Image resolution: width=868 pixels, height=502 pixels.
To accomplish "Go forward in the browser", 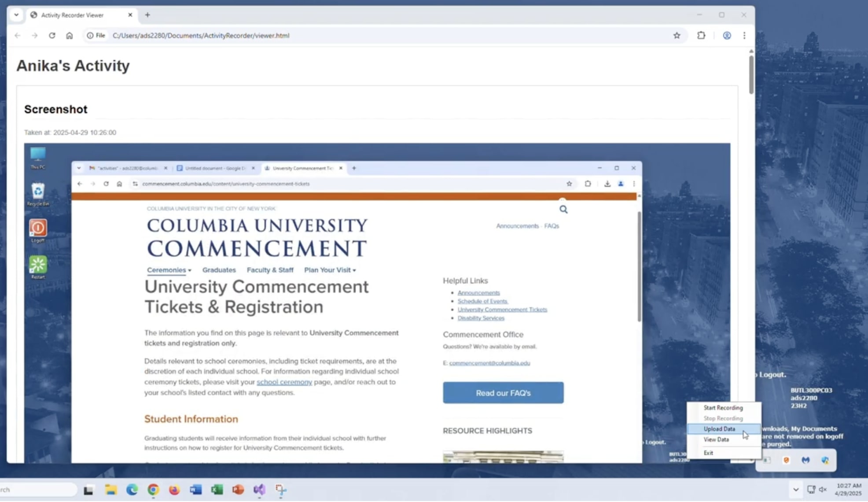I will coord(35,36).
